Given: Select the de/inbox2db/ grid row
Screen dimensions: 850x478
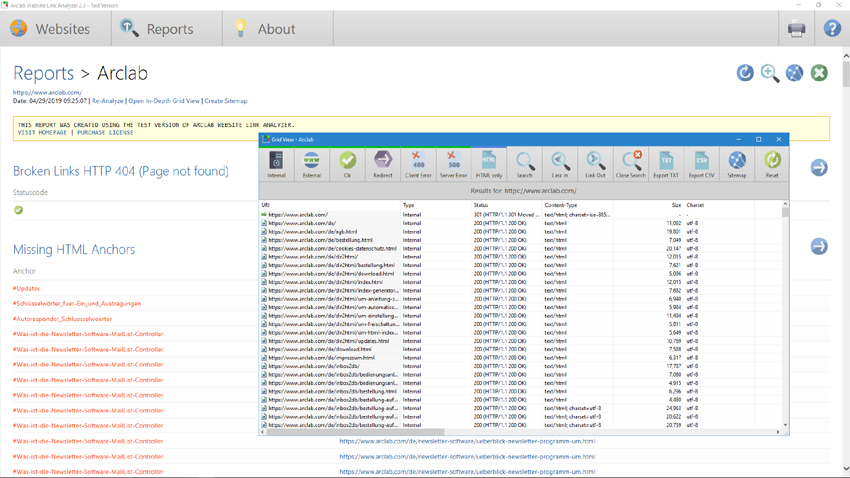Looking at the screenshot, I should click(x=520, y=366).
